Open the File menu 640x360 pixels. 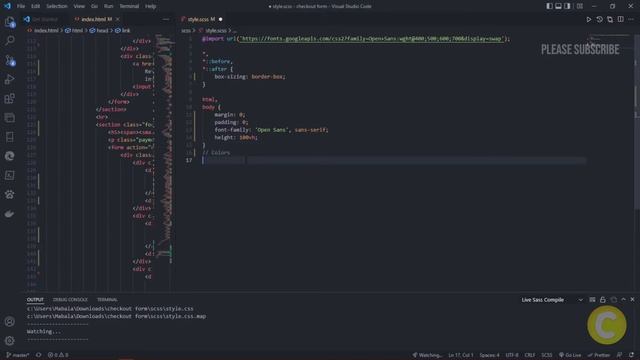(21, 6)
